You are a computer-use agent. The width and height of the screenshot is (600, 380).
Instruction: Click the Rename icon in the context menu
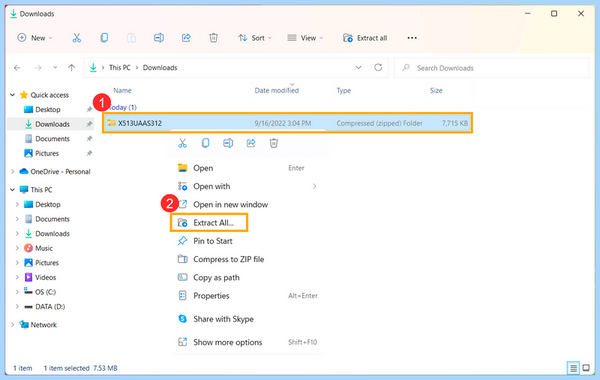(x=228, y=143)
